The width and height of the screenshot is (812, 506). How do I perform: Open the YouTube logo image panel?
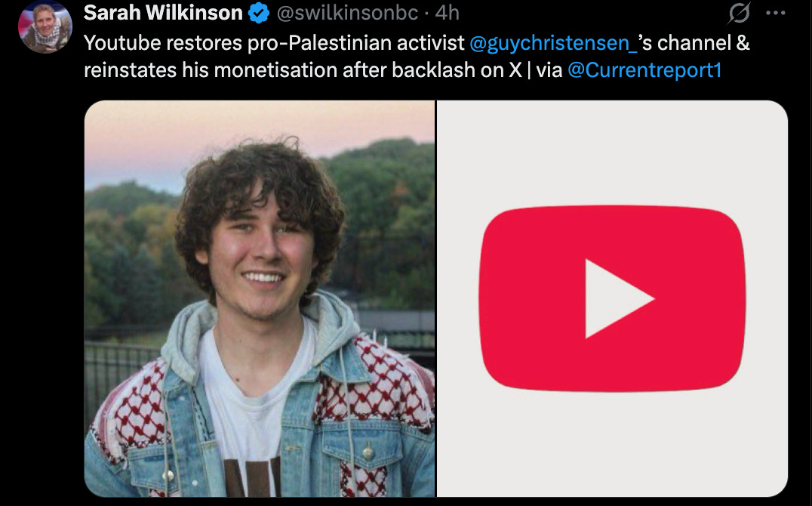click(612, 298)
